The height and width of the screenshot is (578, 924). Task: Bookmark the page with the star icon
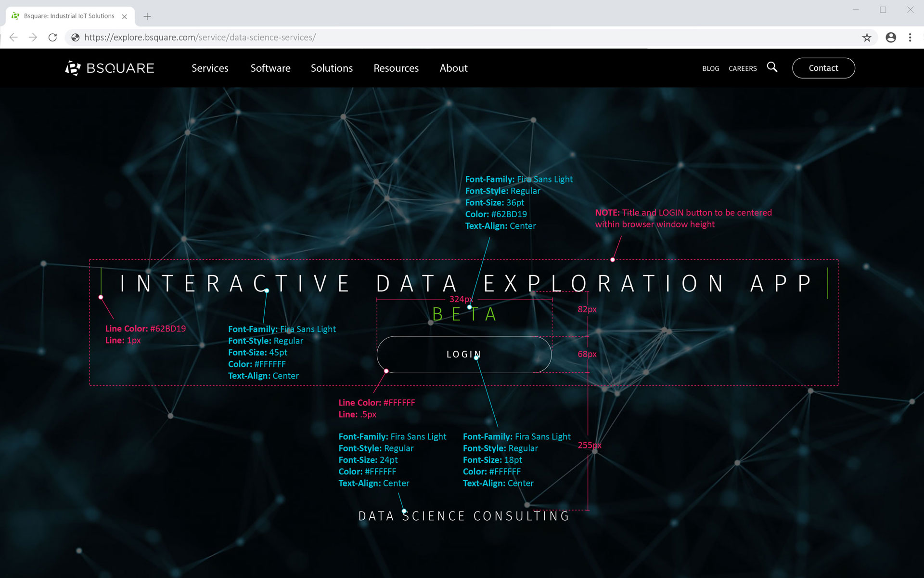coord(866,37)
